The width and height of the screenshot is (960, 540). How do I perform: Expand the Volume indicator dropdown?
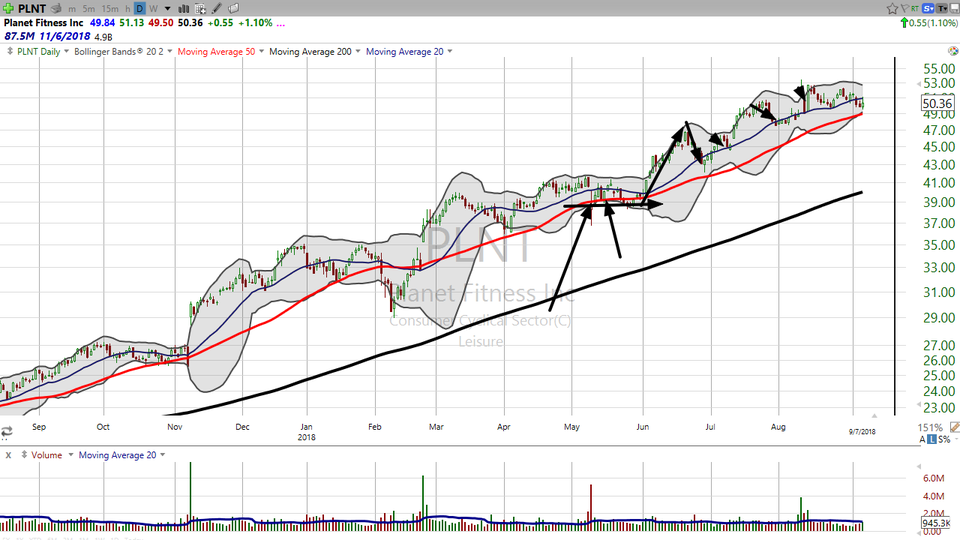pyautogui.click(x=70, y=455)
